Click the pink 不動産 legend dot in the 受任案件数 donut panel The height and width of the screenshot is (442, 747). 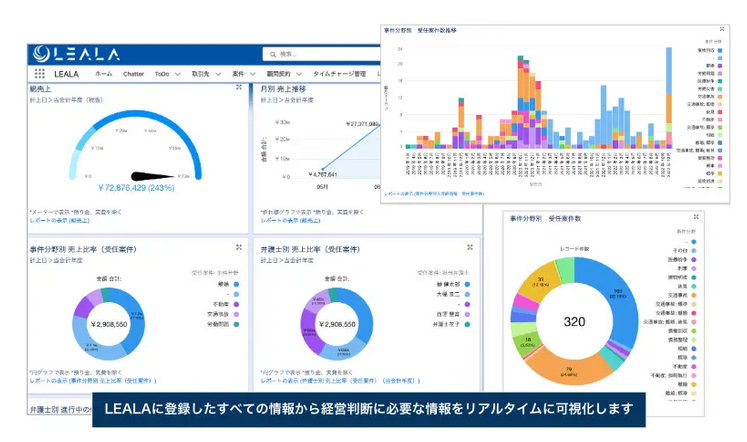coord(694,367)
